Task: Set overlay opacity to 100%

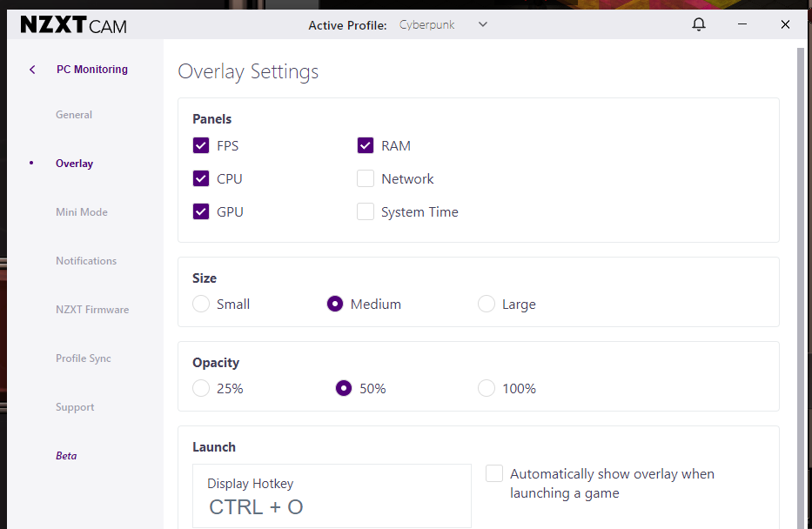Action: pos(487,389)
